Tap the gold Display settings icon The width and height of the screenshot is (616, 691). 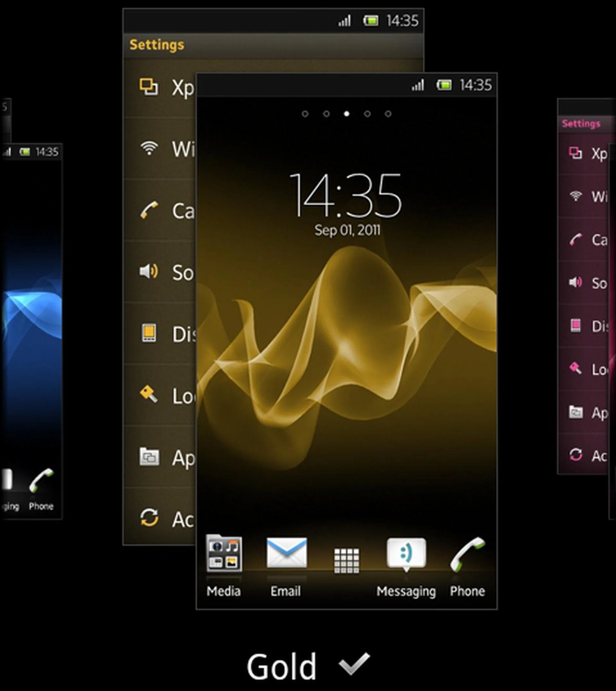[149, 333]
